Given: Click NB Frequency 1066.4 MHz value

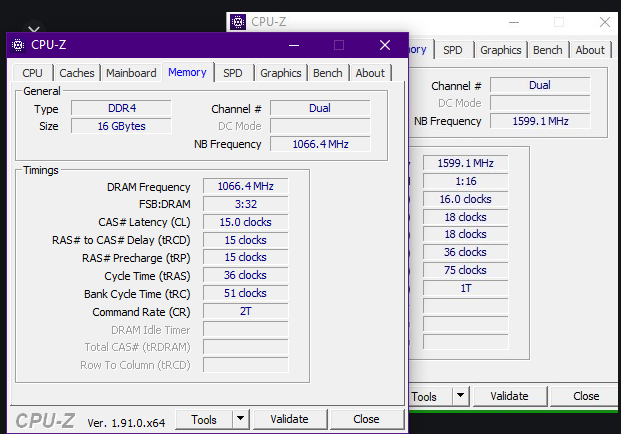Looking at the screenshot, I should [x=320, y=144].
